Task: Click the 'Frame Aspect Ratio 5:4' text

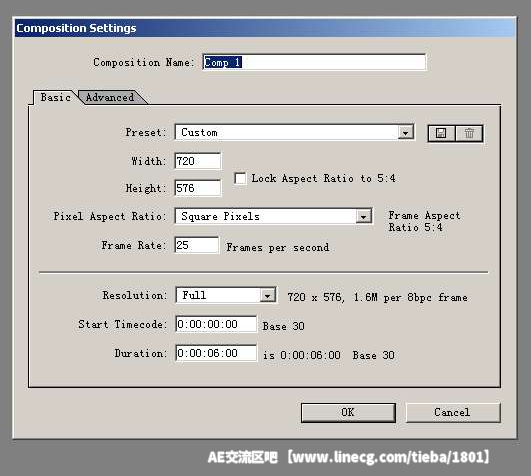Action: (424, 221)
